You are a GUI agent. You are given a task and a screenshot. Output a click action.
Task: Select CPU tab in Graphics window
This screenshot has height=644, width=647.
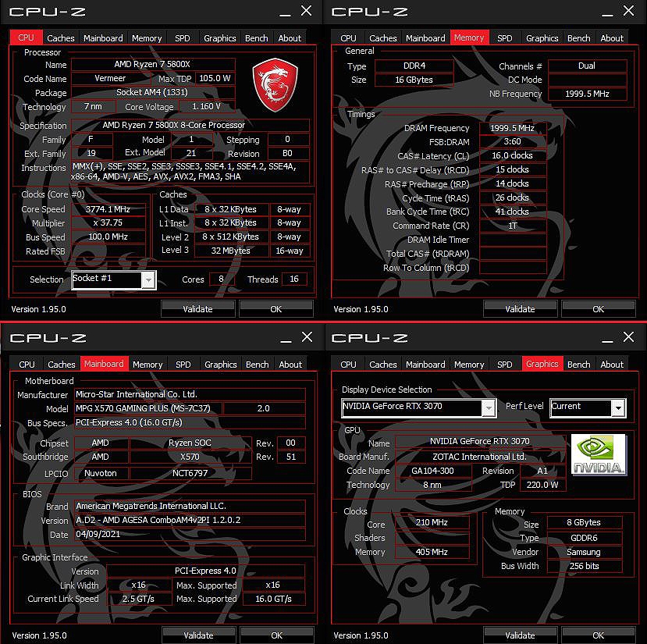click(x=348, y=365)
